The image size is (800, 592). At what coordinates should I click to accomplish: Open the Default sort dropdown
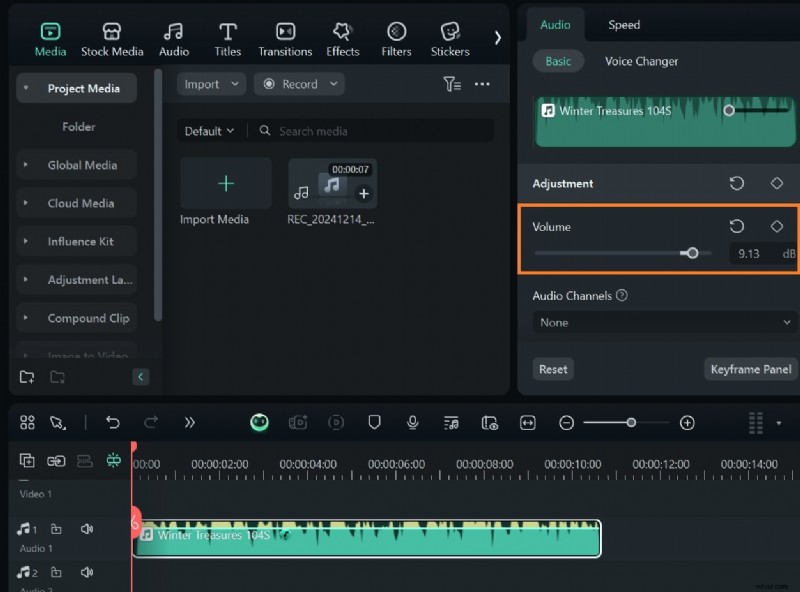209,130
